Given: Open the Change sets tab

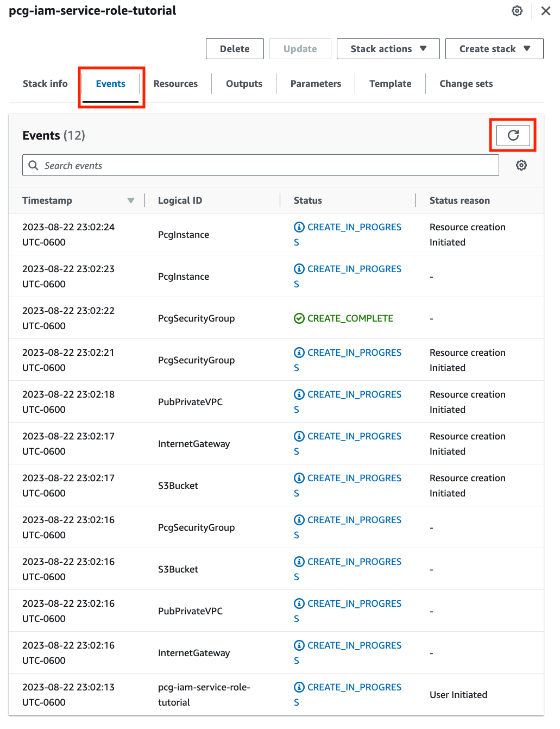Looking at the screenshot, I should pyautogui.click(x=466, y=84).
